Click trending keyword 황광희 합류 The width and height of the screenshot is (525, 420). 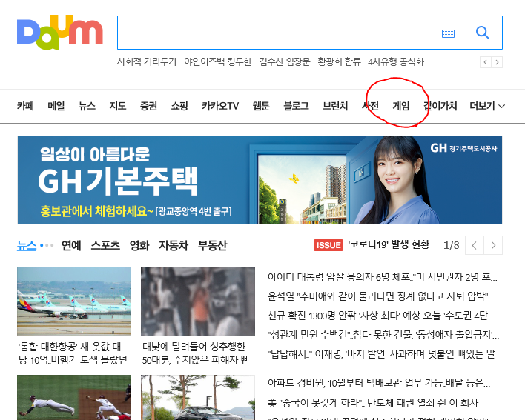339,62
